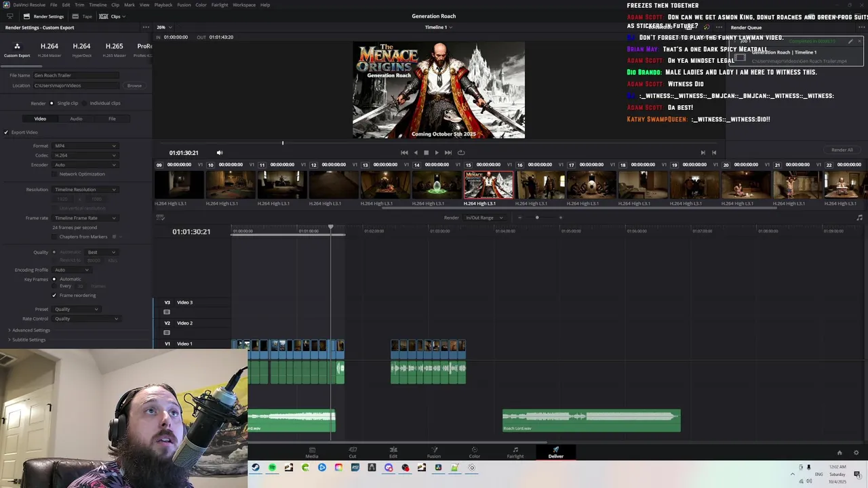The width and height of the screenshot is (868, 488).
Task: Expand Advanced Settings section
Action: click(28, 330)
